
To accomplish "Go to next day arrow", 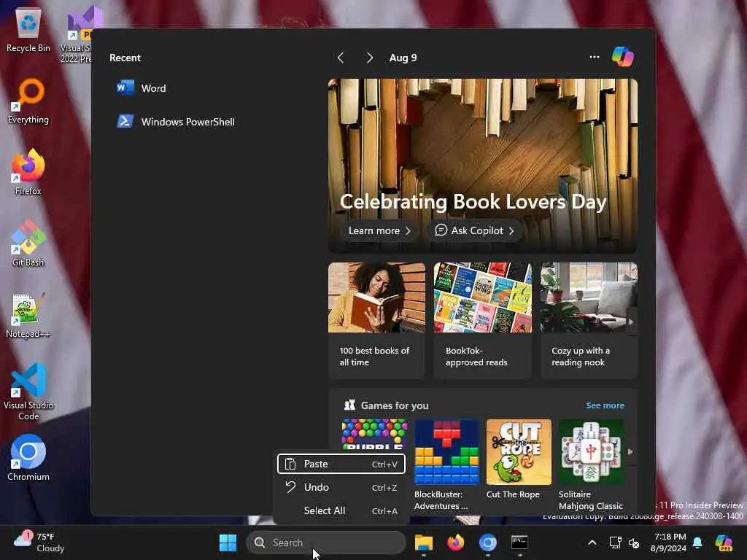I will click(x=369, y=58).
